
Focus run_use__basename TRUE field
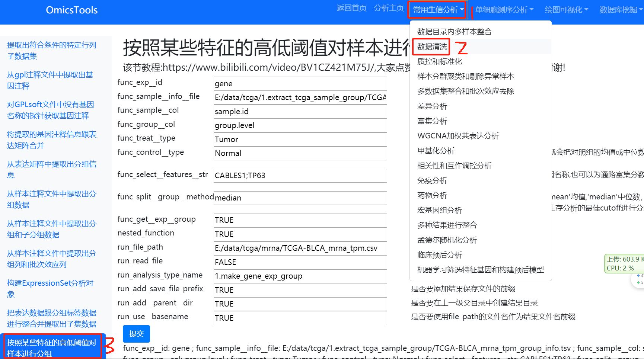300,318
